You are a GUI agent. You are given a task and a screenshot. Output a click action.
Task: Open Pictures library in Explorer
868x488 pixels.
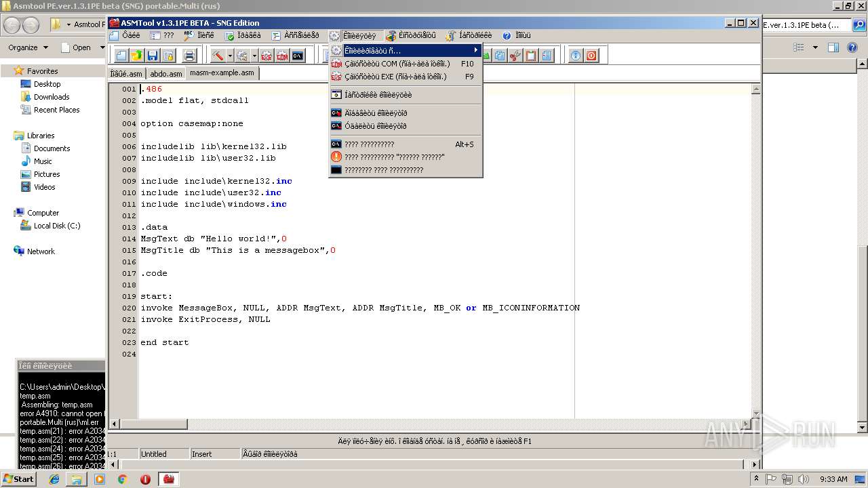point(47,174)
